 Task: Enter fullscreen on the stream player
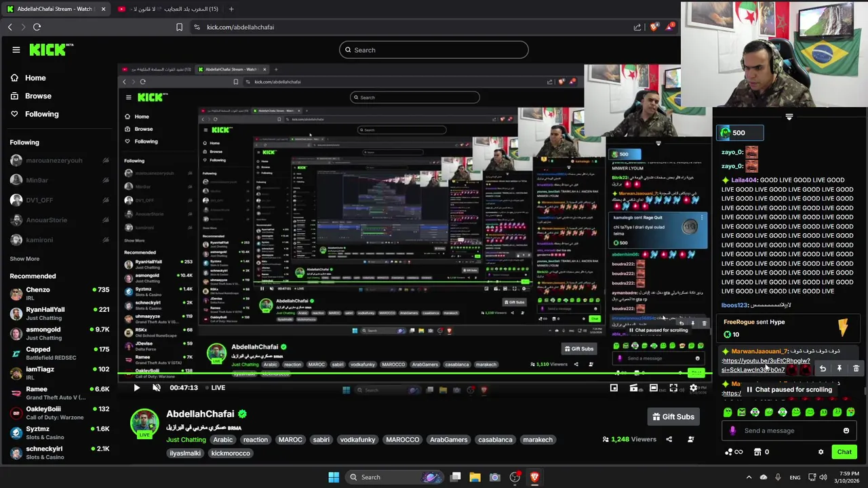click(x=673, y=388)
